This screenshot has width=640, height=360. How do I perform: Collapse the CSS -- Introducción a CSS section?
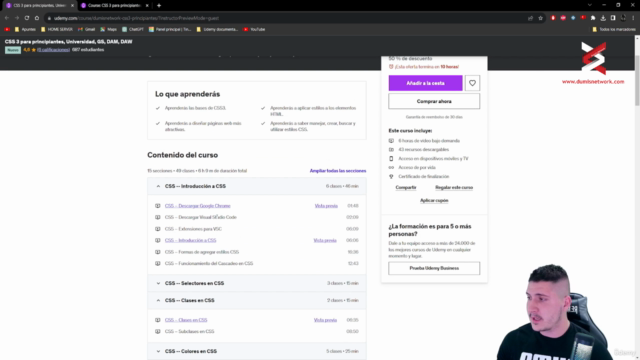point(257,186)
